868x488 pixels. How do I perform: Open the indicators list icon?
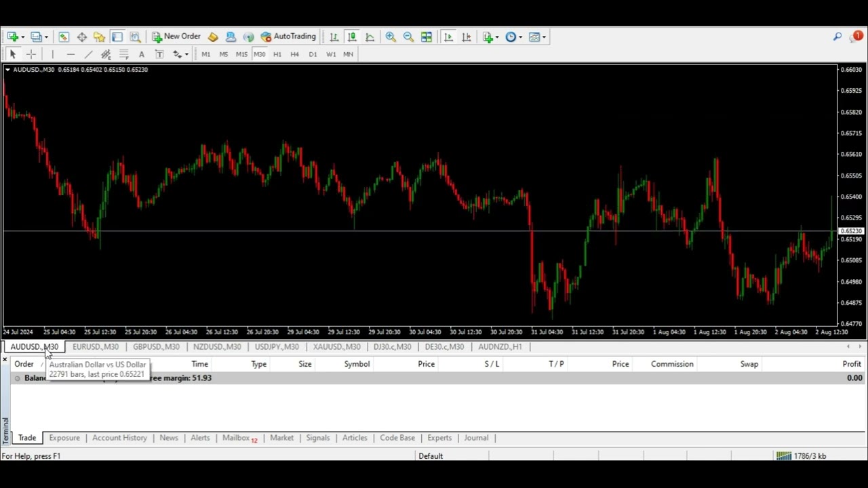coord(488,37)
